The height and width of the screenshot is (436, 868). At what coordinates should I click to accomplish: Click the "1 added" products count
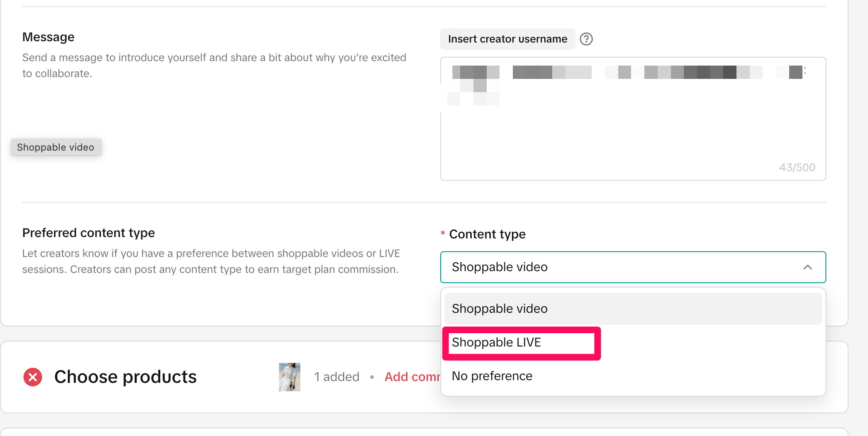pos(337,377)
